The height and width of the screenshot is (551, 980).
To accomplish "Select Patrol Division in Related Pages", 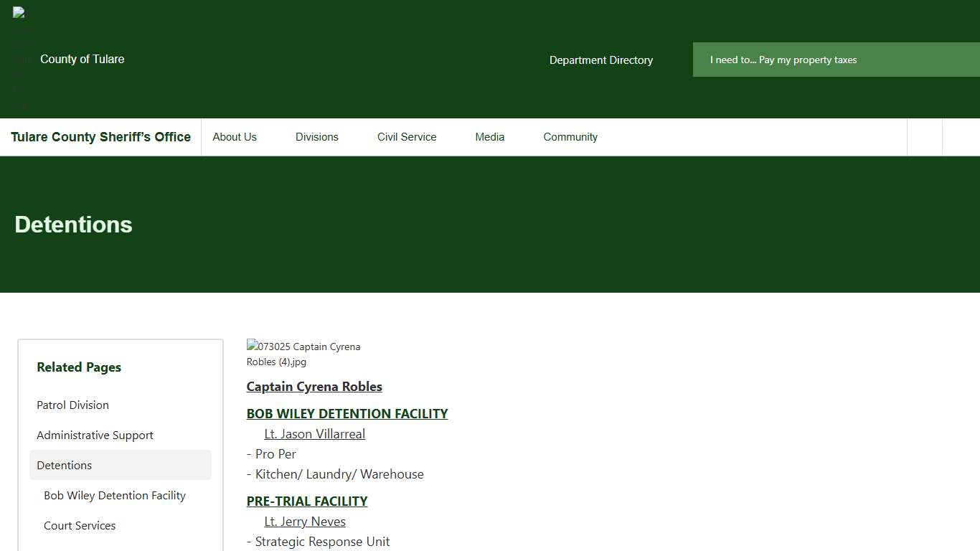I will (x=72, y=405).
